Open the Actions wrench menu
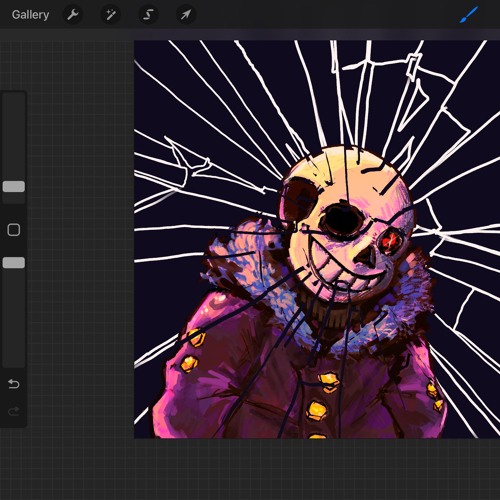Screen dimensions: 500x500 pyautogui.click(x=73, y=15)
